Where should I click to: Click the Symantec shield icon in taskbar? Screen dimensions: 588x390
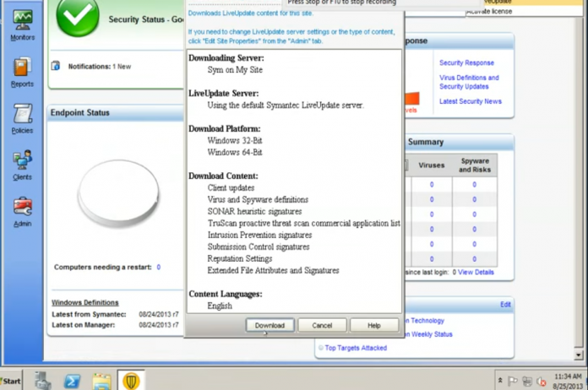[131, 381]
